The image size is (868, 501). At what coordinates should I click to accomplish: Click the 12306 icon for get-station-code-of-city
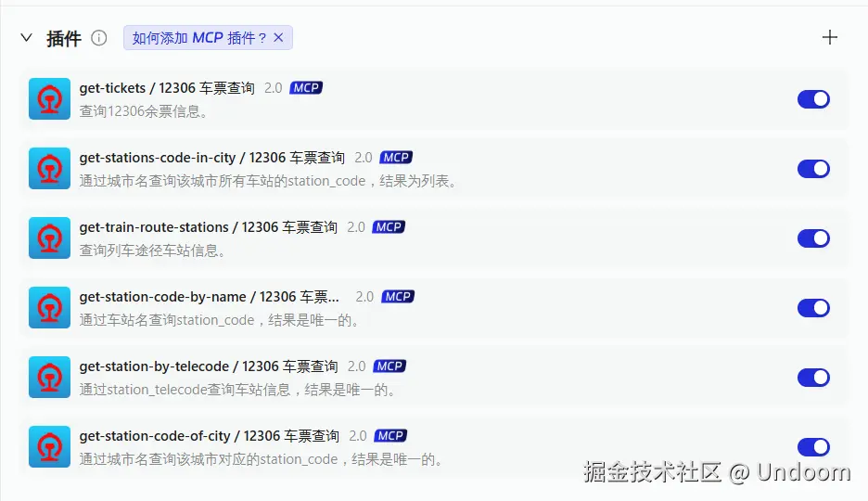click(49, 447)
